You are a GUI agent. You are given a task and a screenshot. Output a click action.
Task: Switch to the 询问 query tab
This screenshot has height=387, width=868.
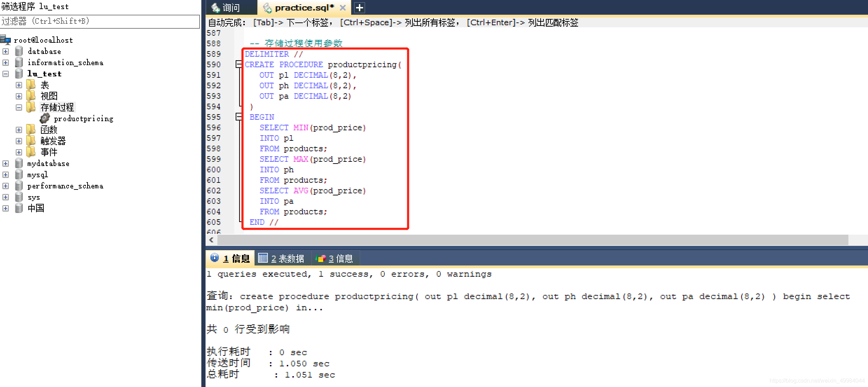pyautogui.click(x=231, y=8)
